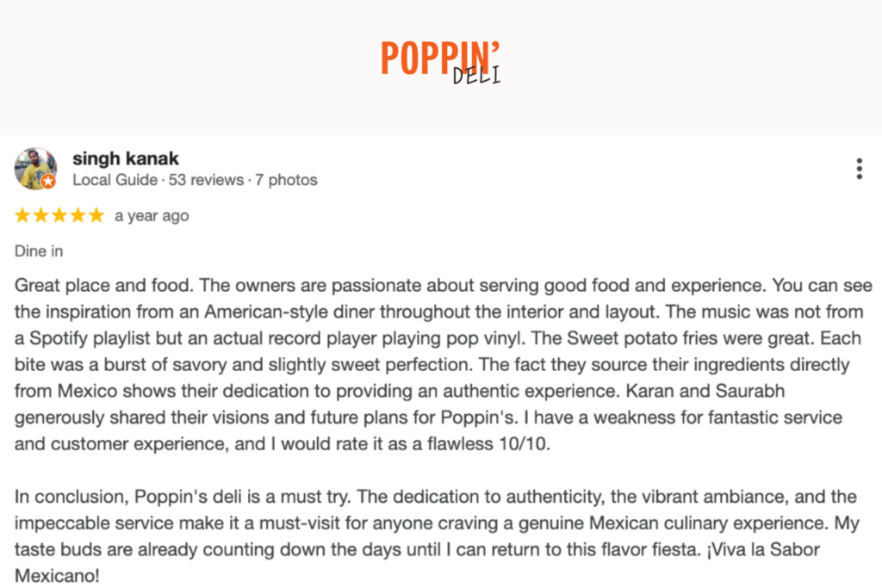The image size is (882, 588).
Task: Click the orange Poppin' Deli logo
Action: point(440,61)
